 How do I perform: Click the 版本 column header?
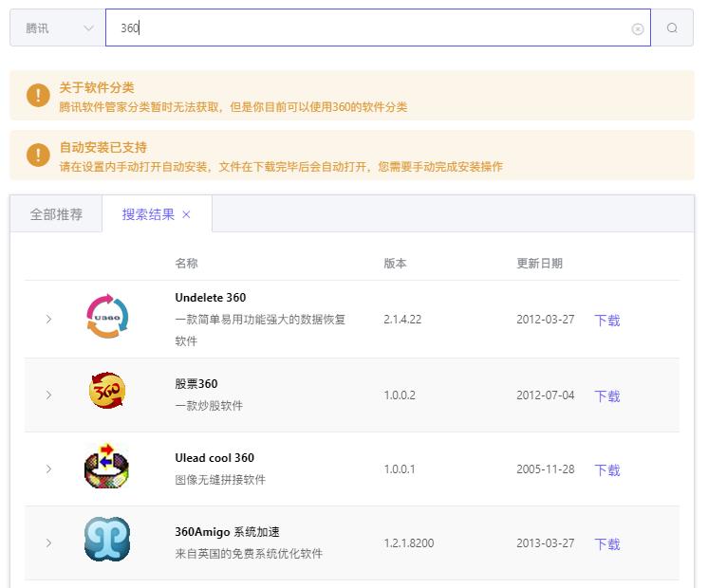point(395,263)
